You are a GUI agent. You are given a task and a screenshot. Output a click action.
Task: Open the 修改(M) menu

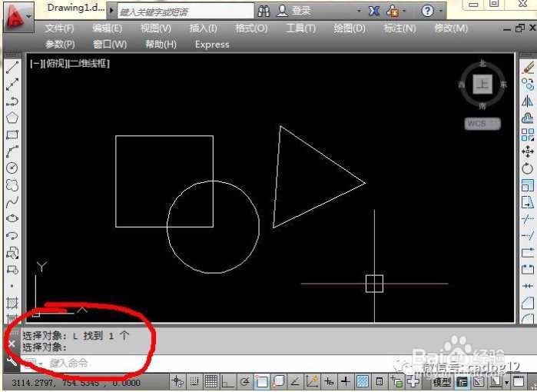click(451, 28)
